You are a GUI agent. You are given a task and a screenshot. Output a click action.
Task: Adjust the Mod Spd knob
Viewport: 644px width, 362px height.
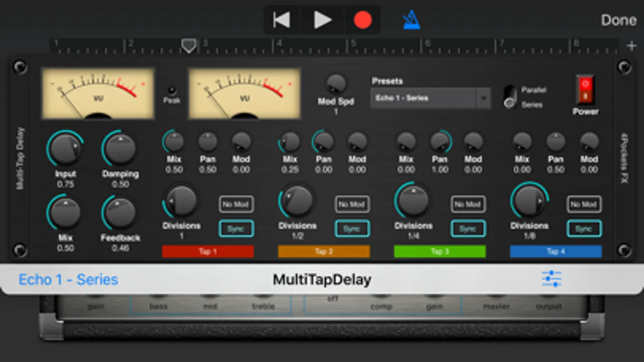coord(335,84)
